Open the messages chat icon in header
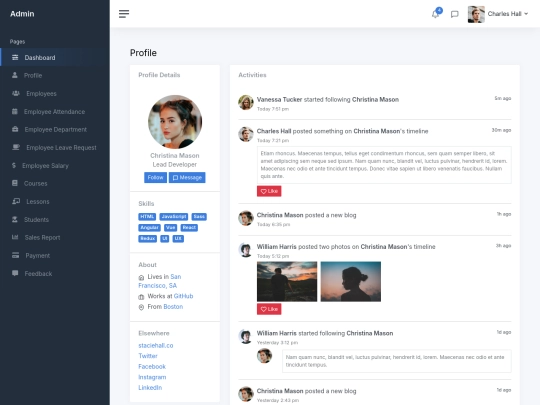 click(455, 14)
